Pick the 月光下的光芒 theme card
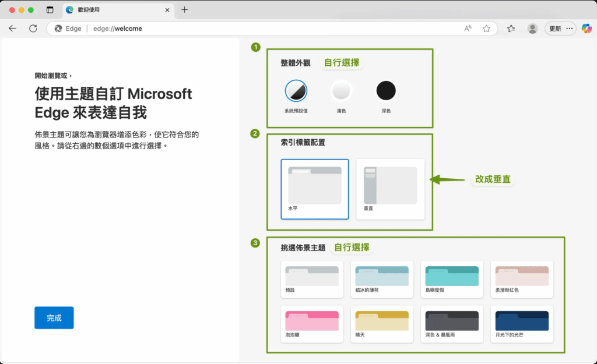Image resolution: width=597 pixels, height=364 pixels. click(522, 324)
